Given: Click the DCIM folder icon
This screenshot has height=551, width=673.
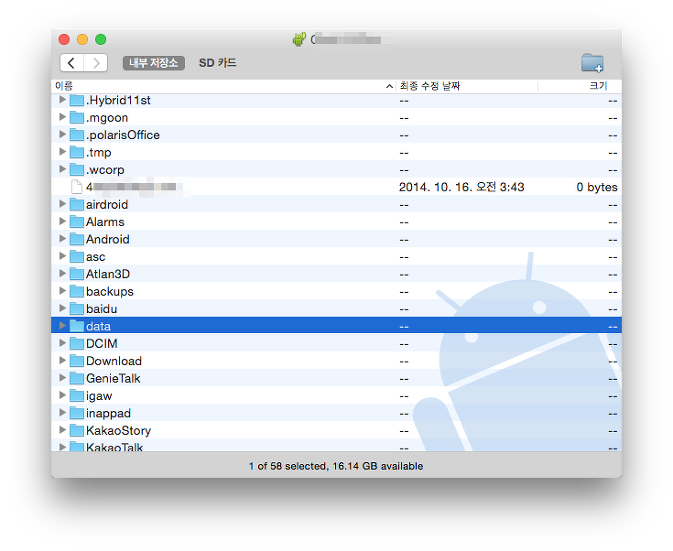Looking at the screenshot, I should pos(77,343).
